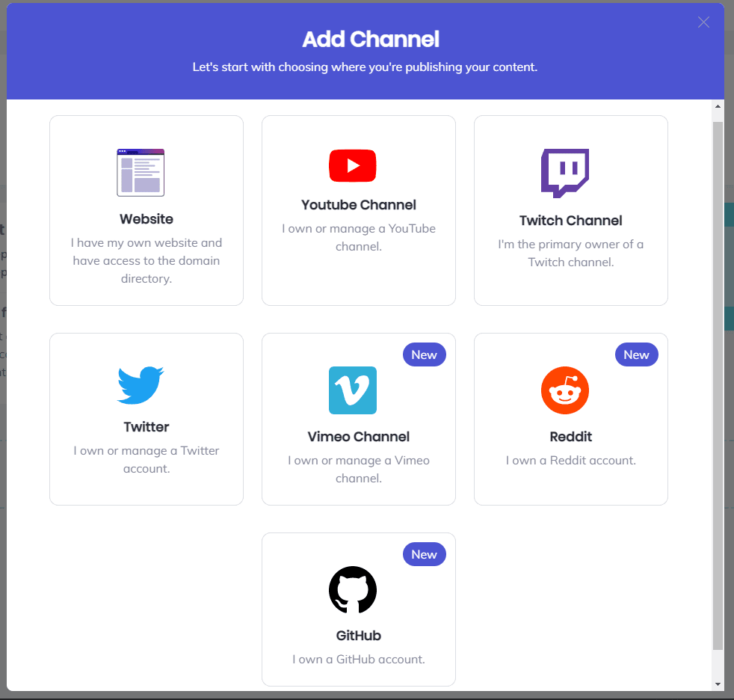
Task: Select the Website card title
Action: 147,219
